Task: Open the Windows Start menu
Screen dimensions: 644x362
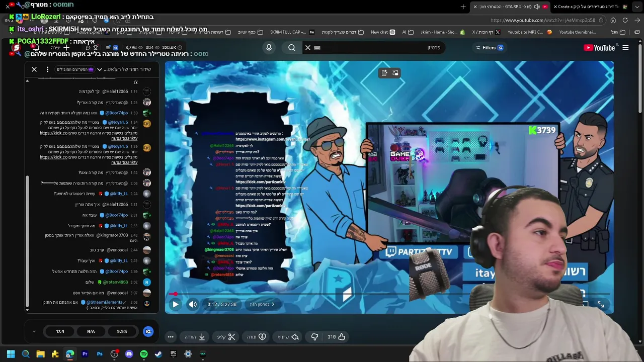Action: click(11, 354)
